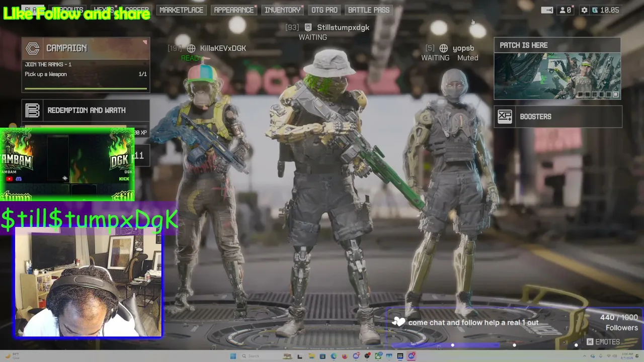Open the Battle Pass tab
The width and height of the screenshot is (644, 362).
pos(368,10)
